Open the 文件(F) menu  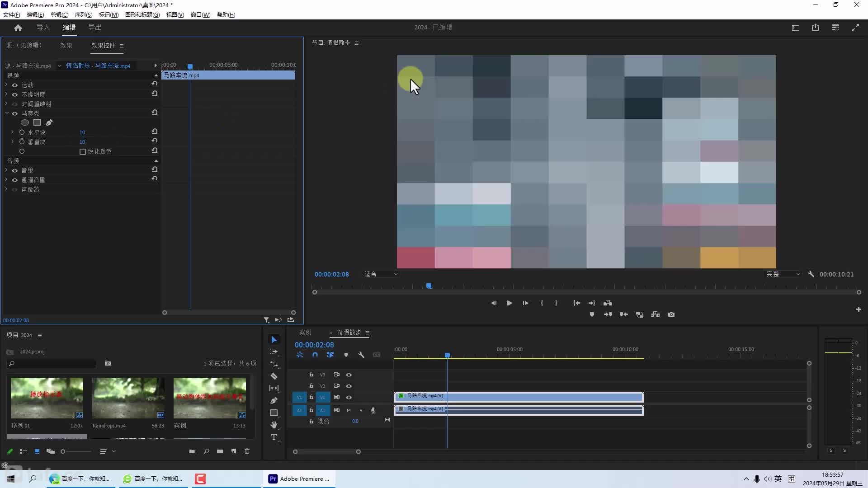[x=11, y=15]
